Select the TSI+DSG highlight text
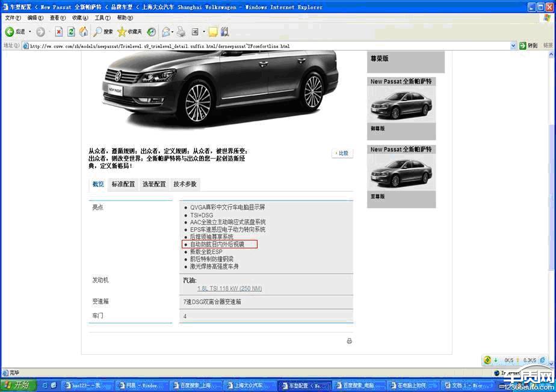The width and height of the screenshot is (556, 392). (202, 215)
